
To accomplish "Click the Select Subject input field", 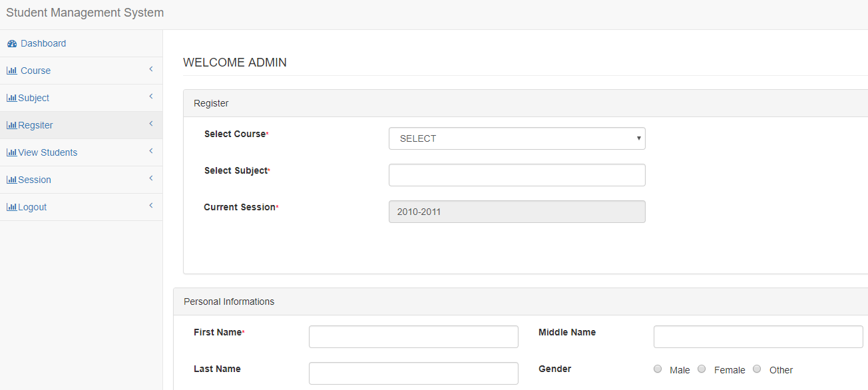I will 517,174.
